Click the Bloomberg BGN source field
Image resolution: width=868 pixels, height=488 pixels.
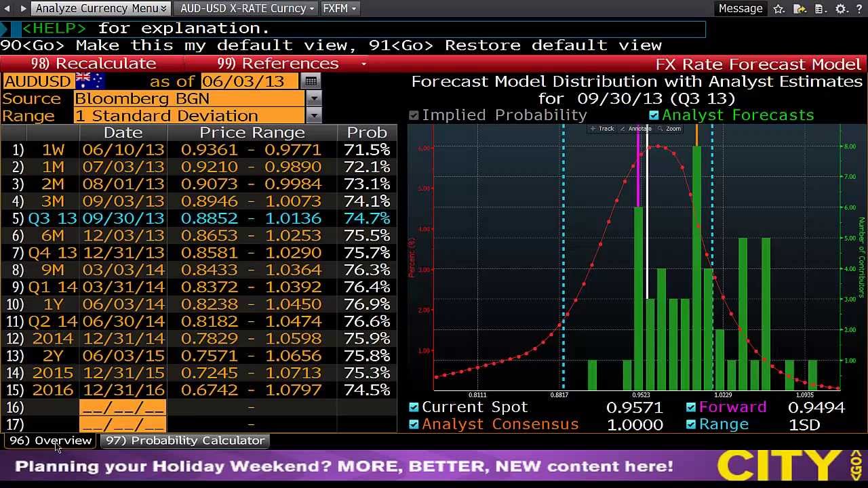tap(190, 98)
